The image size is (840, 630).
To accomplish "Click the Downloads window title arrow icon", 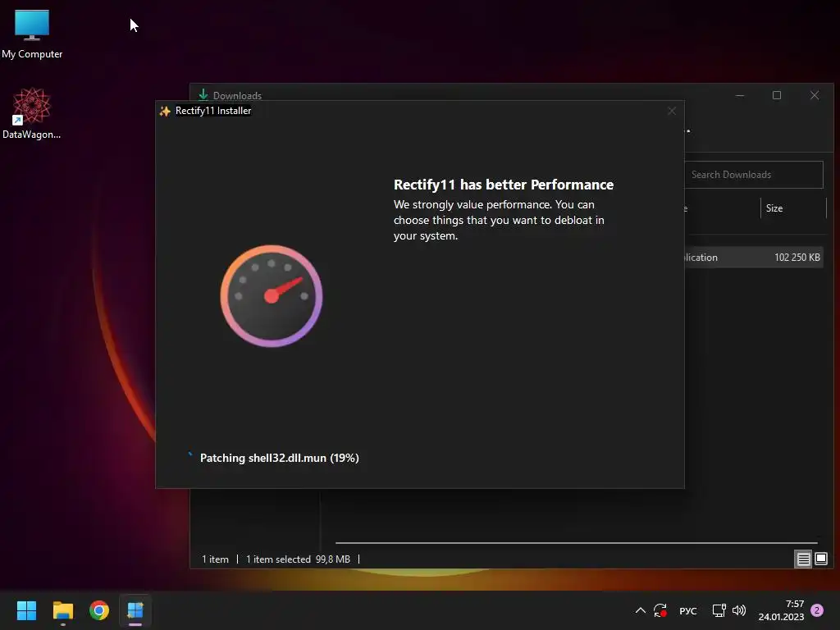I will click(x=203, y=95).
